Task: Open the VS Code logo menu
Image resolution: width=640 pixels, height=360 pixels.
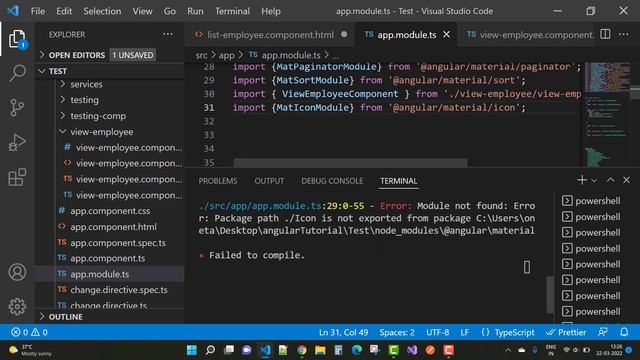Action: point(13,11)
